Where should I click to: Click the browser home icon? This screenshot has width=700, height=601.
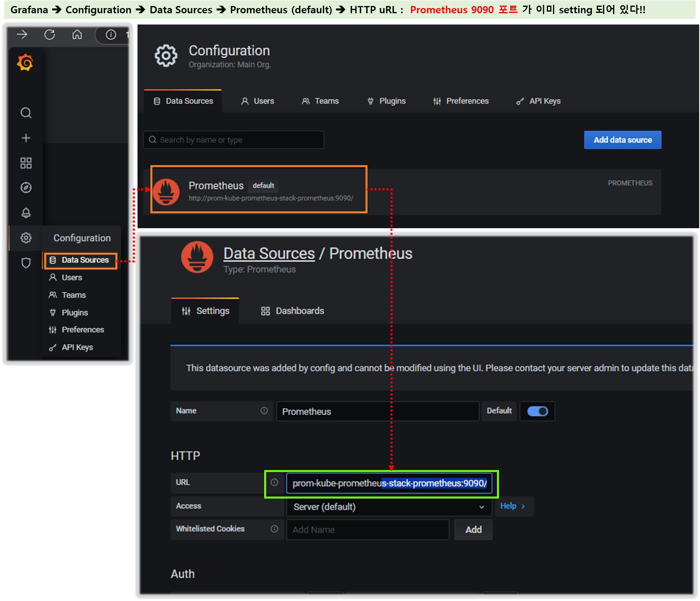tap(77, 35)
